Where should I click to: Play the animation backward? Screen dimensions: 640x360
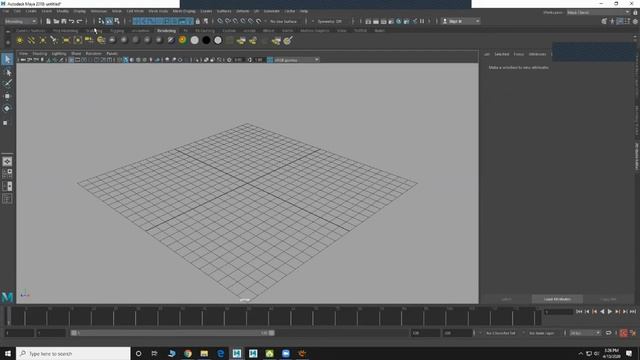602,311
